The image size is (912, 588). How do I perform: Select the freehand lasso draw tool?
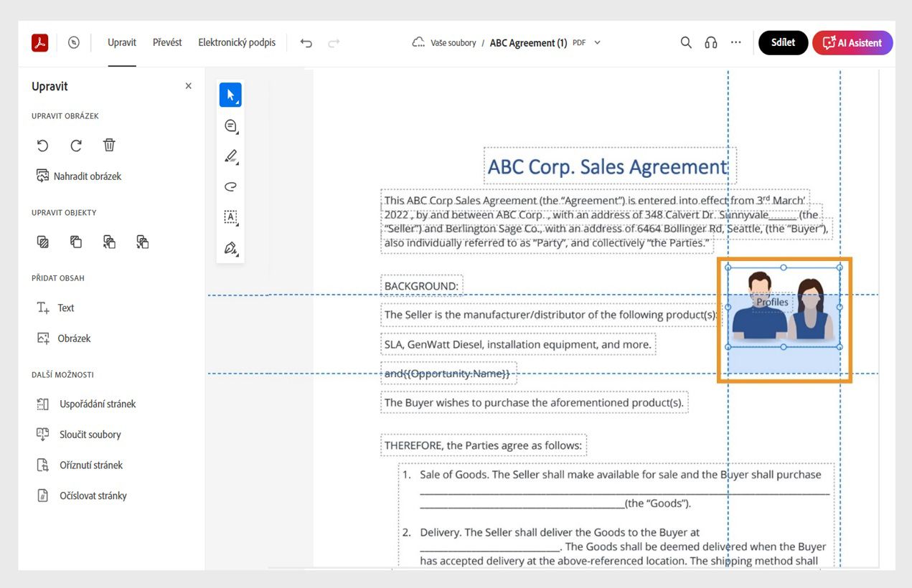[x=230, y=187]
